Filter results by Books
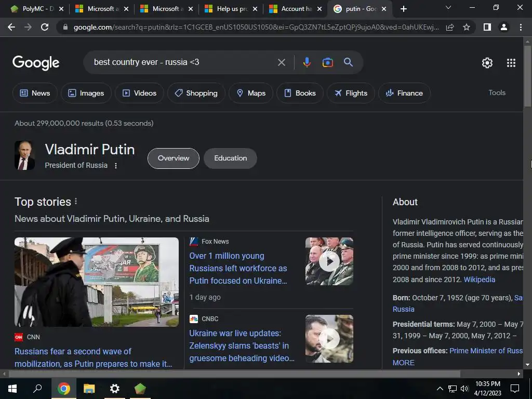This screenshot has height=399, width=532. click(x=300, y=93)
